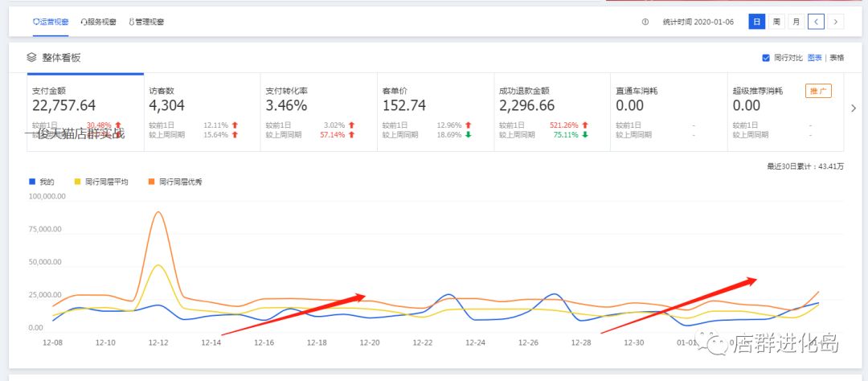Go to the next date with right chevron
Viewport: 868px width, 381px height.
(x=835, y=23)
